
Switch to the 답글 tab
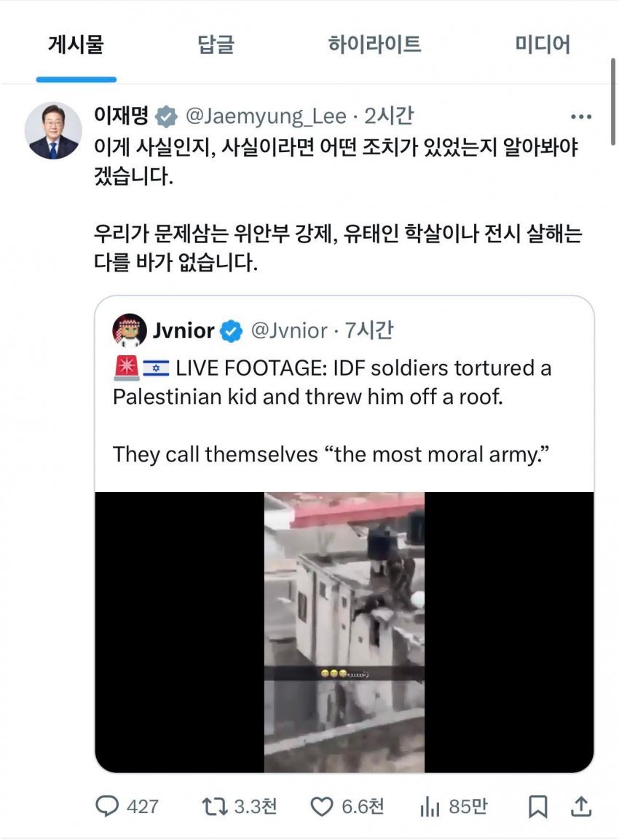click(216, 45)
